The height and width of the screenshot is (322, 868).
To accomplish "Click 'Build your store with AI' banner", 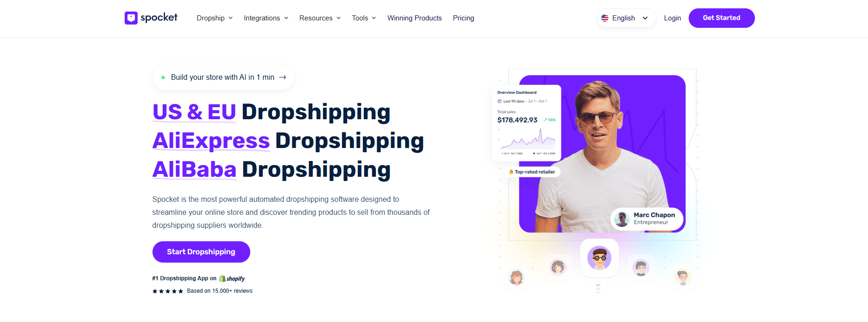I will click(x=223, y=77).
